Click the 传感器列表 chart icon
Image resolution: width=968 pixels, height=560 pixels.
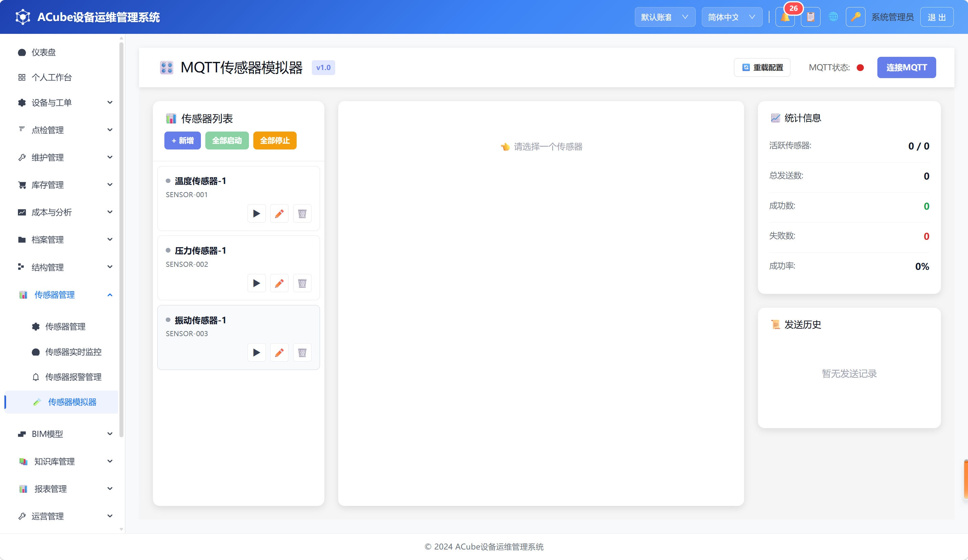pyautogui.click(x=171, y=119)
